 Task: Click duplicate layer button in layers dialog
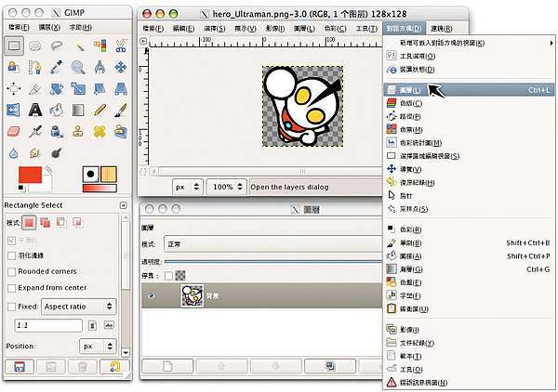coord(330,366)
